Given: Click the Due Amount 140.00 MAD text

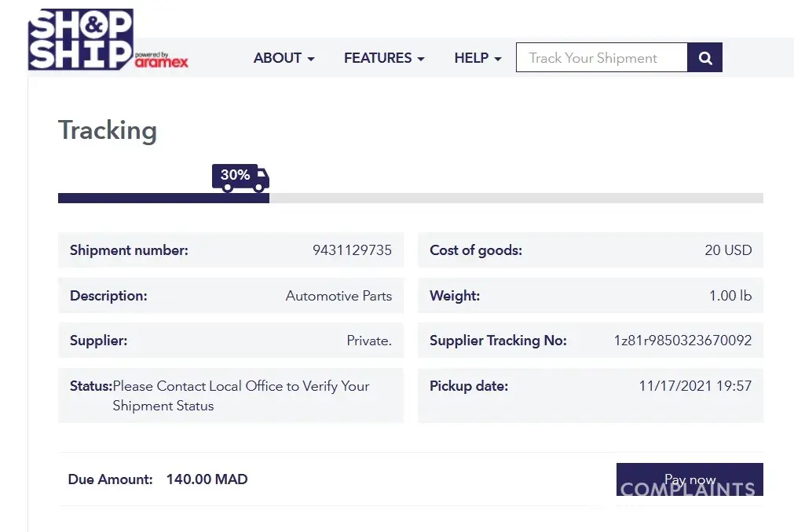Looking at the screenshot, I should pos(207,479).
